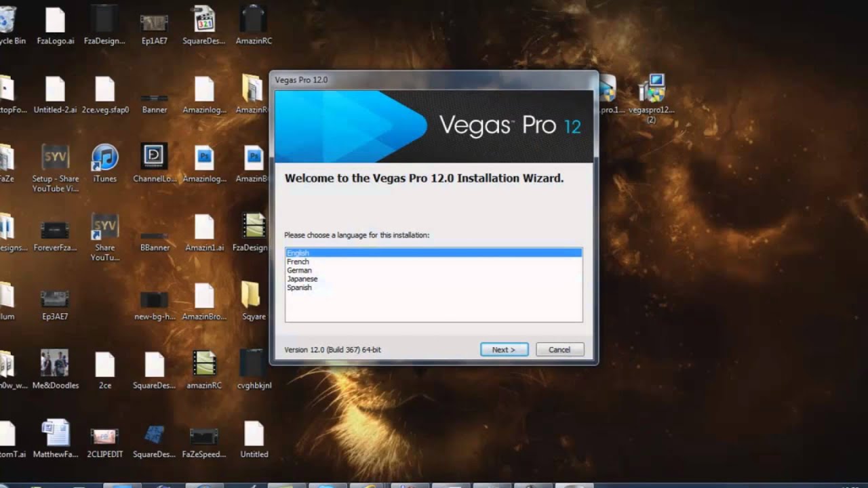Select the Photoshop AmazinB... file icon
The width and height of the screenshot is (868, 488).
tap(254, 163)
